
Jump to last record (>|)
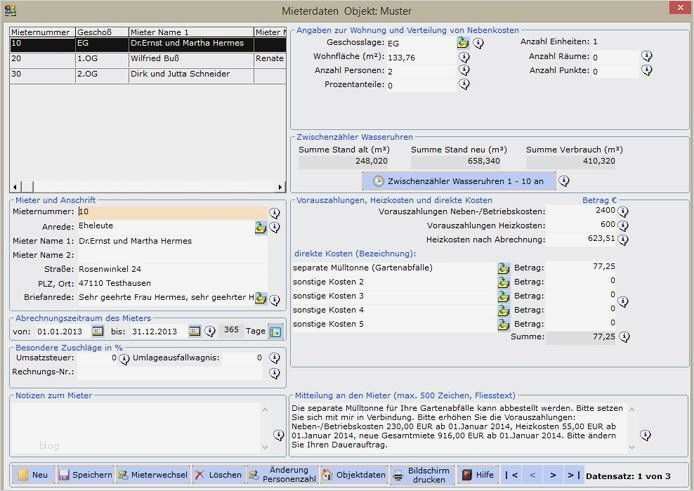point(573,476)
